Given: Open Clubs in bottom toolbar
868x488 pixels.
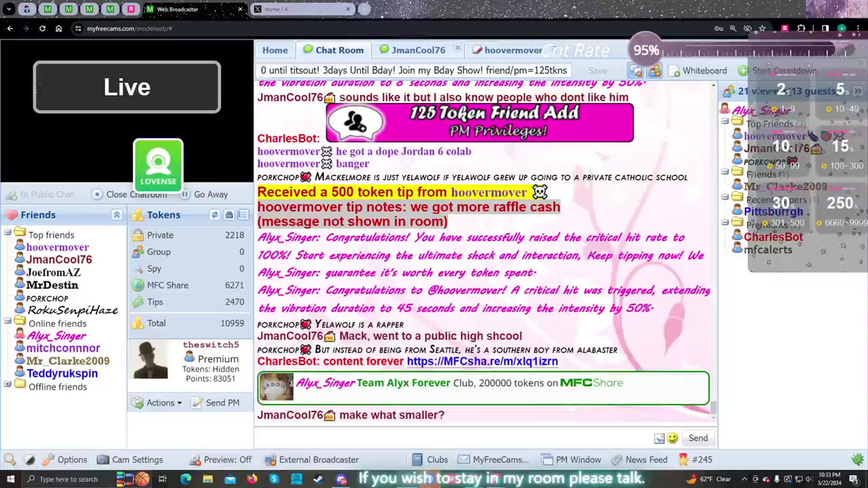Looking at the screenshot, I should point(430,460).
